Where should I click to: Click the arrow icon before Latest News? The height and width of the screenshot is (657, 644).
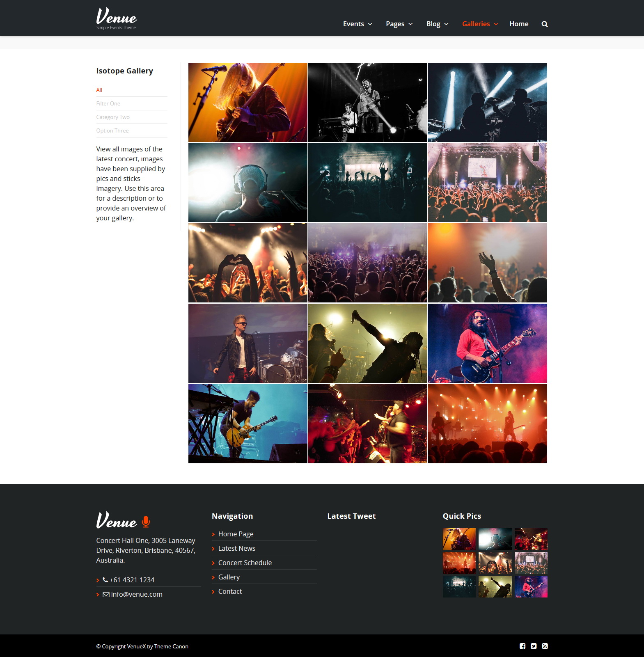[x=213, y=549]
